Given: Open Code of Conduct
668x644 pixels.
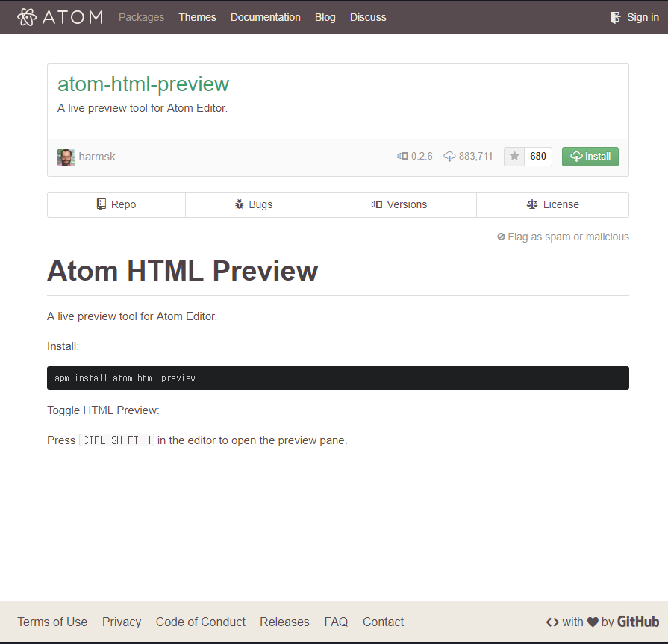Looking at the screenshot, I should [201, 622].
